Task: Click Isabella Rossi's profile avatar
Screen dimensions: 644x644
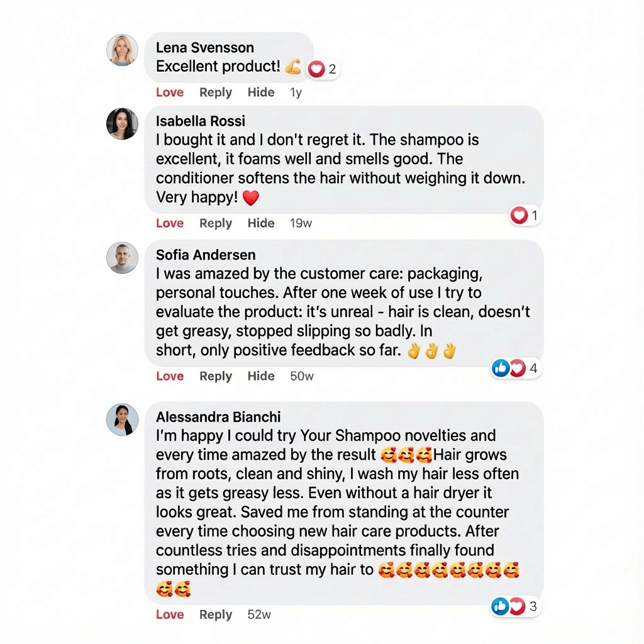Action: tap(122, 123)
